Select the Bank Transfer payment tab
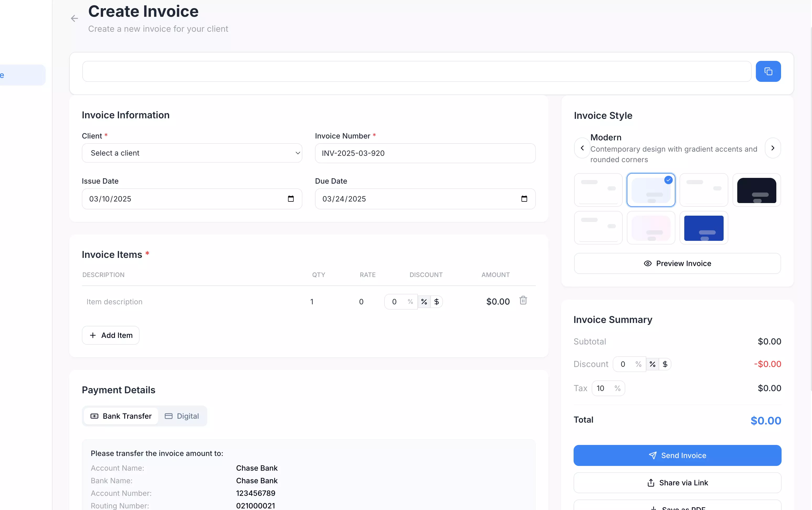812x510 pixels. click(x=121, y=416)
